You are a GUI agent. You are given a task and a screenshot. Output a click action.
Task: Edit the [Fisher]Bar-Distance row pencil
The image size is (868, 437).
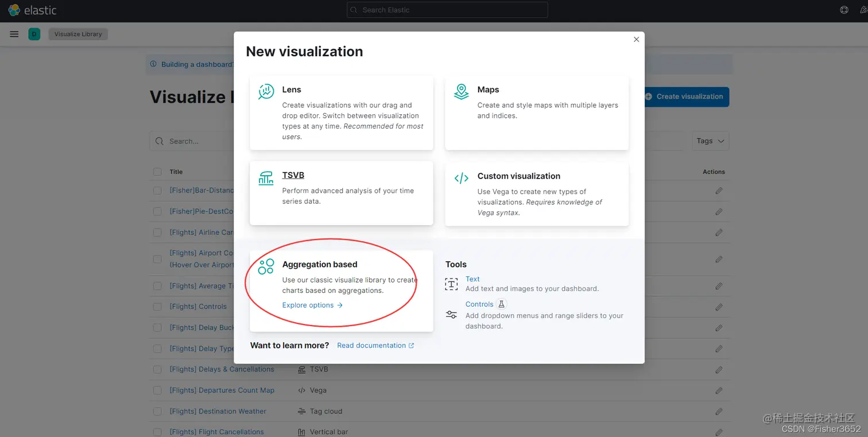point(719,191)
